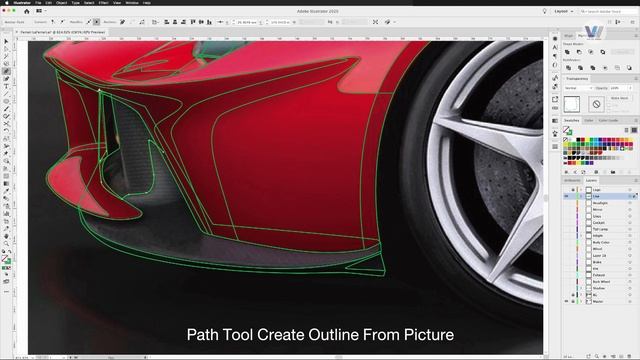Click the Crop pathfinder icon
The height and width of the screenshot is (360, 640).
[x=605, y=67]
